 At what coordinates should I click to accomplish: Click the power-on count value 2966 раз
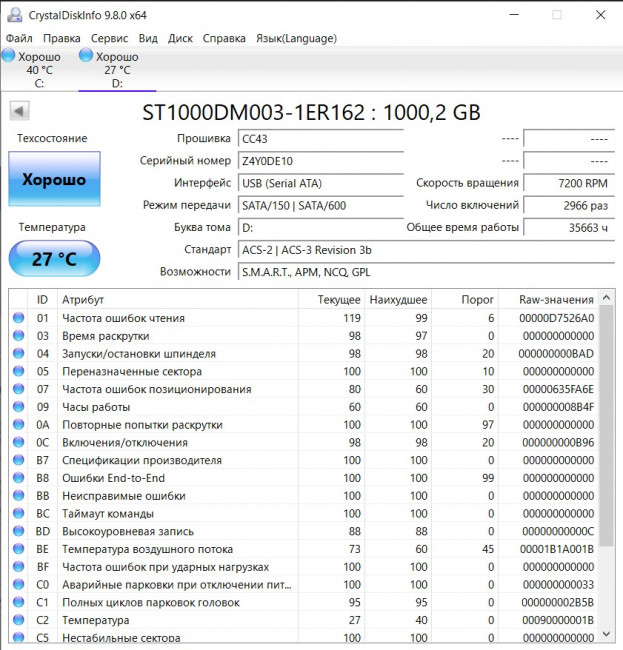(x=569, y=206)
